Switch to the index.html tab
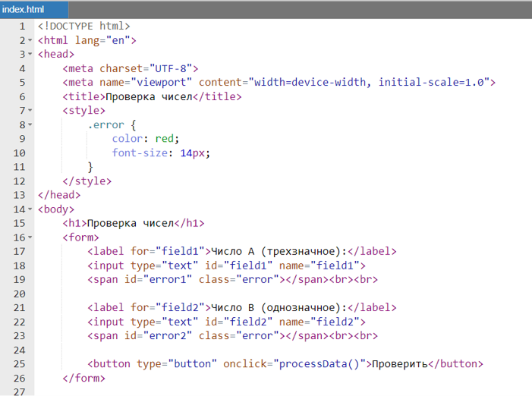The image size is (532, 396). click(x=24, y=8)
